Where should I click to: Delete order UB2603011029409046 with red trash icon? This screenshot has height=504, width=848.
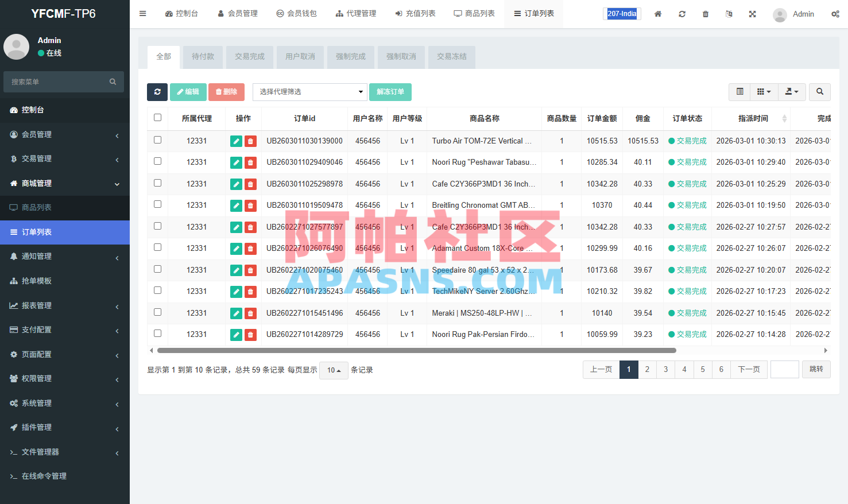coord(250,162)
